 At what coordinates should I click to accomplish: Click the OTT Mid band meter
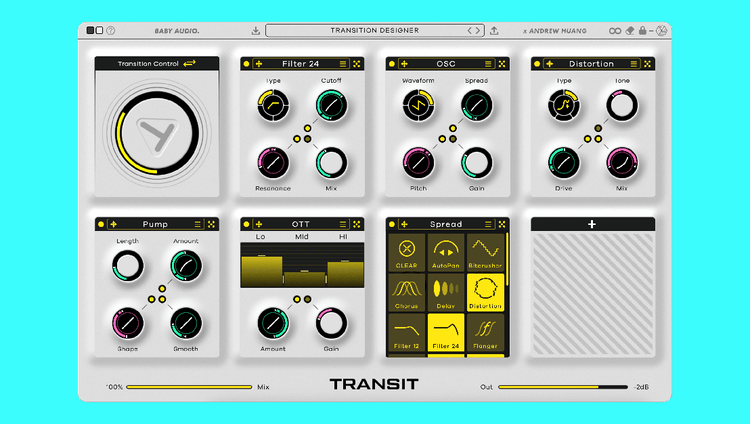[x=304, y=278]
